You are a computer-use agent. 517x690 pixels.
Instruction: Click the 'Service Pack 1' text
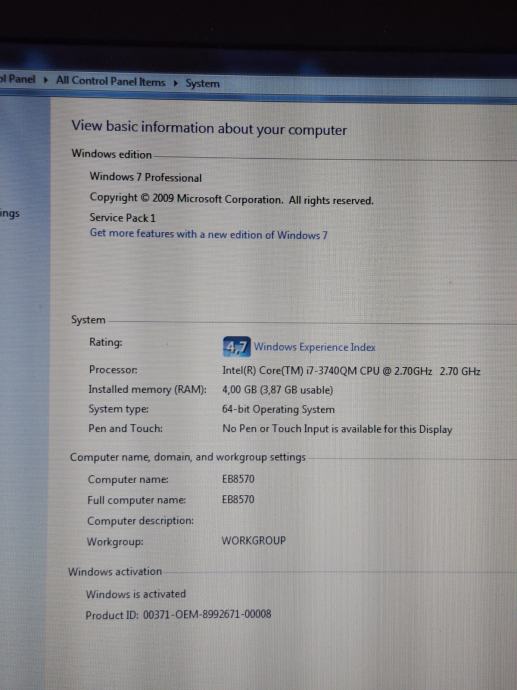pyautogui.click(x=123, y=218)
